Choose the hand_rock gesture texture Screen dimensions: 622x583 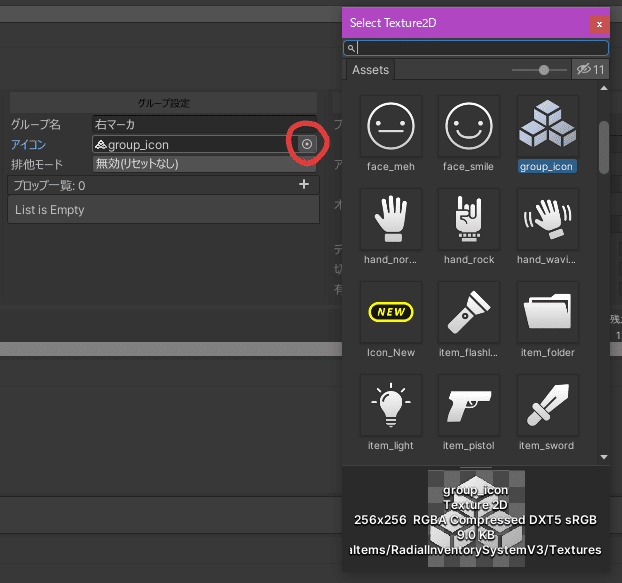[x=468, y=219]
